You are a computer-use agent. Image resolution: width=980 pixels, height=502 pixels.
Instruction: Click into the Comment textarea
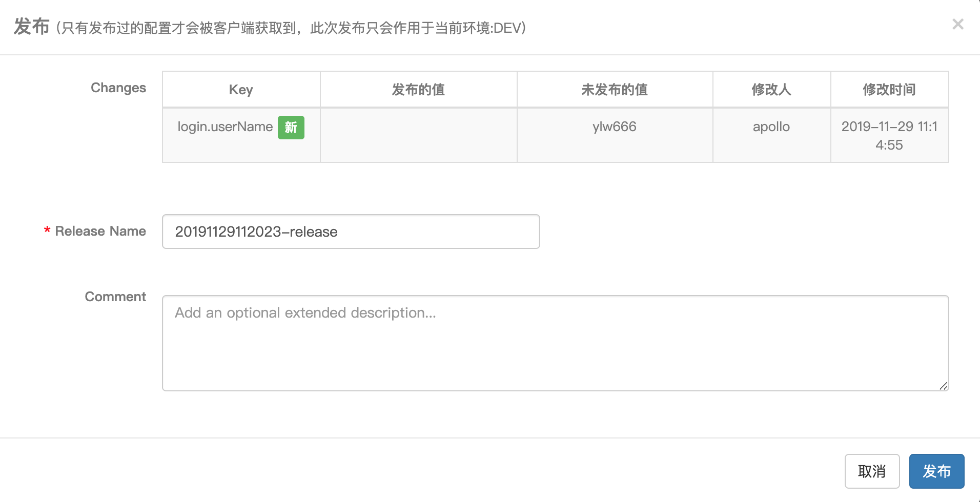555,343
